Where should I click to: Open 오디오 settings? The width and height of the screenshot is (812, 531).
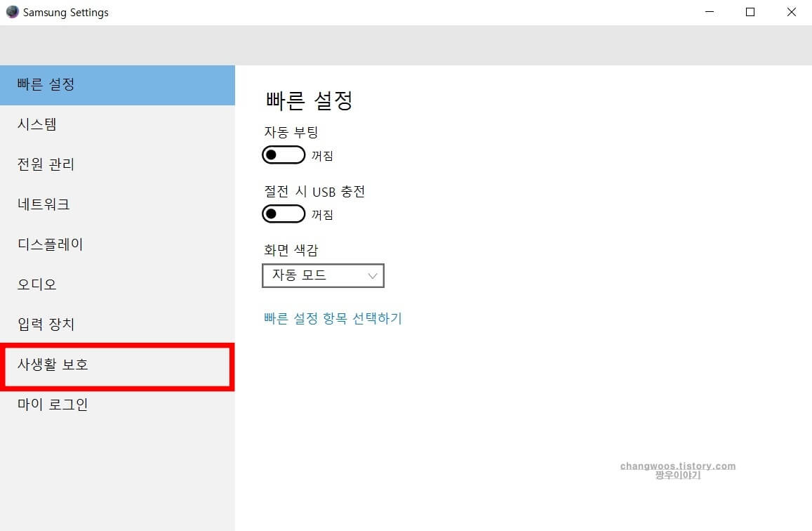pos(117,284)
